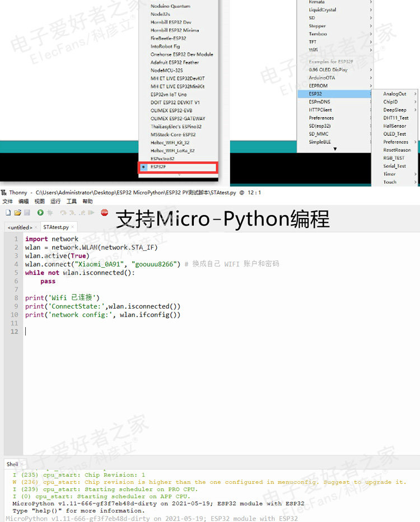Image resolution: width=420 pixels, height=522 pixels.
Task: Click the scroll-down arrow below SimpleBLE
Action: tap(335, 149)
